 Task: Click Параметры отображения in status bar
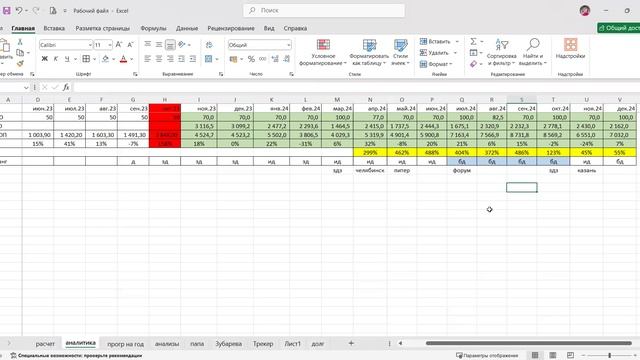pyautogui.click(x=487, y=356)
